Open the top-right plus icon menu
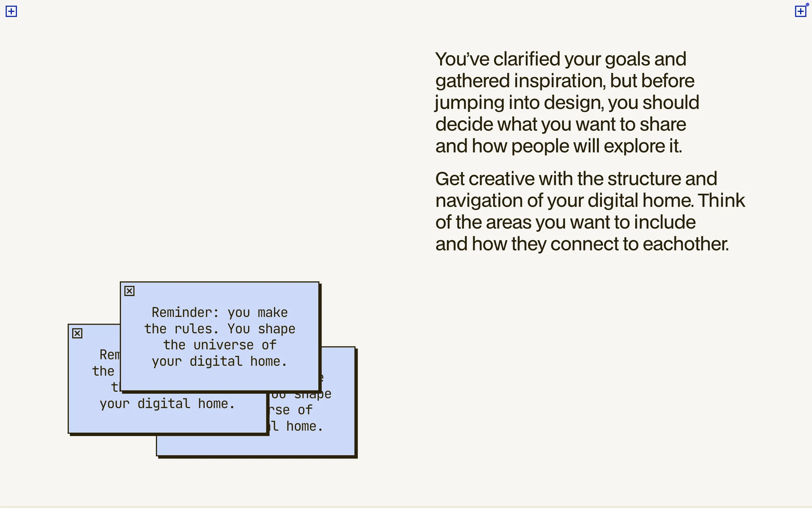This screenshot has width=812, height=508. coord(800,12)
